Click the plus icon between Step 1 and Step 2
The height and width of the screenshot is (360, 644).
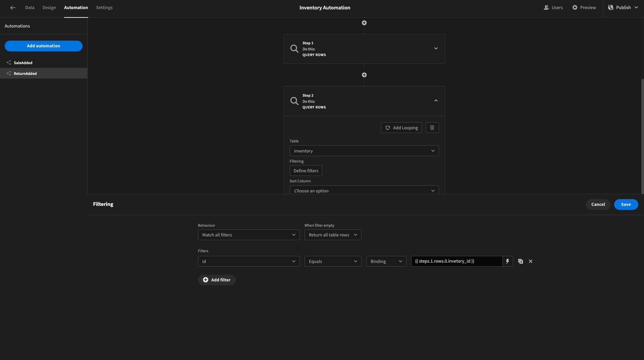point(364,75)
